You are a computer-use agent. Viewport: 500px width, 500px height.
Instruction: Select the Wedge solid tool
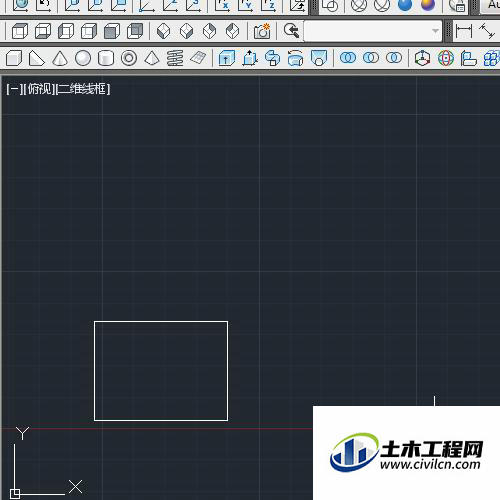click(x=37, y=58)
